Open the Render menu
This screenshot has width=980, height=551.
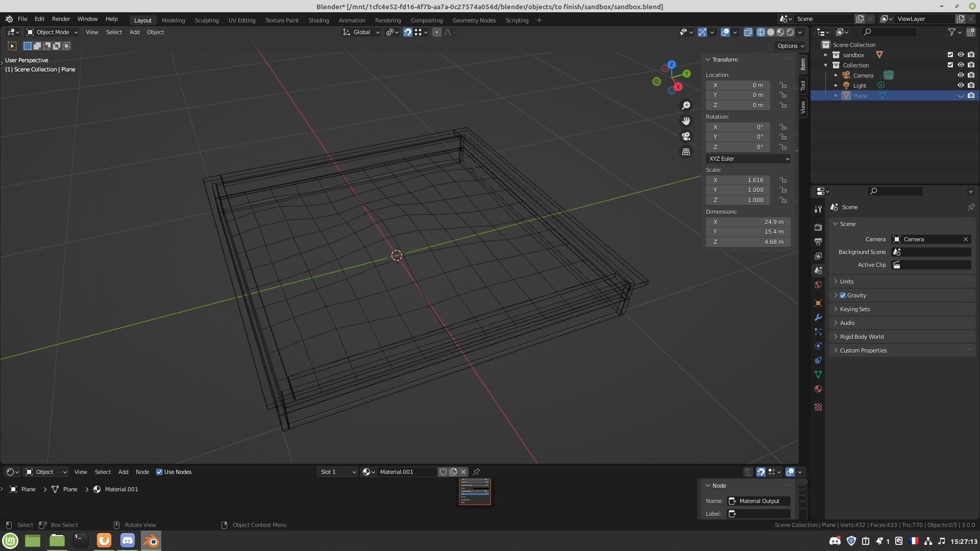tap(61, 19)
